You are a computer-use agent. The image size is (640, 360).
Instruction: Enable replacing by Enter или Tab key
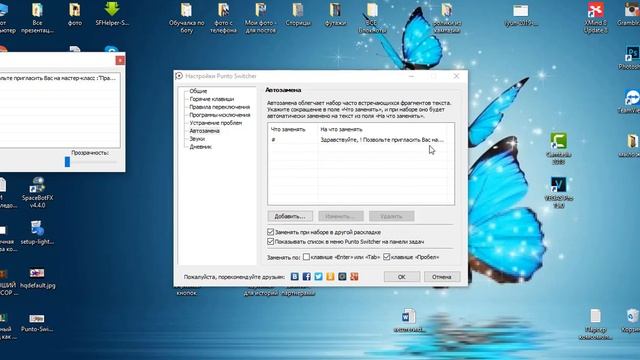(x=306, y=257)
